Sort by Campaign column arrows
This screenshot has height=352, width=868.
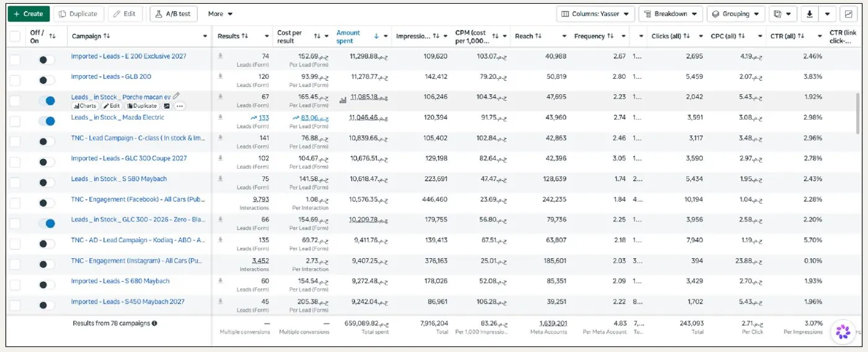coord(107,36)
